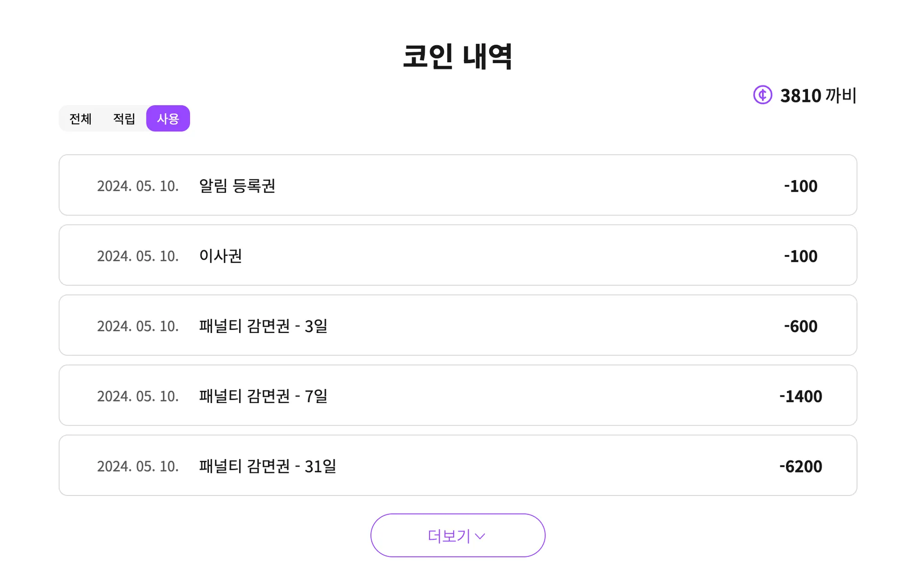The height and width of the screenshot is (588, 924).
Task: Open the 이사권 history entry
Action: coord(221,256)
